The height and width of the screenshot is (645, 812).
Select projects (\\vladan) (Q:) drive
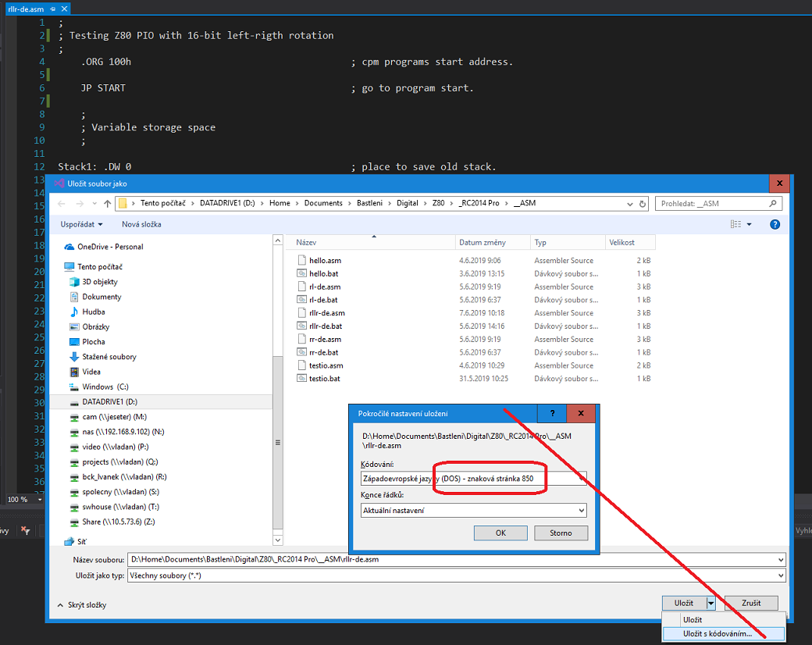point(119,462)
